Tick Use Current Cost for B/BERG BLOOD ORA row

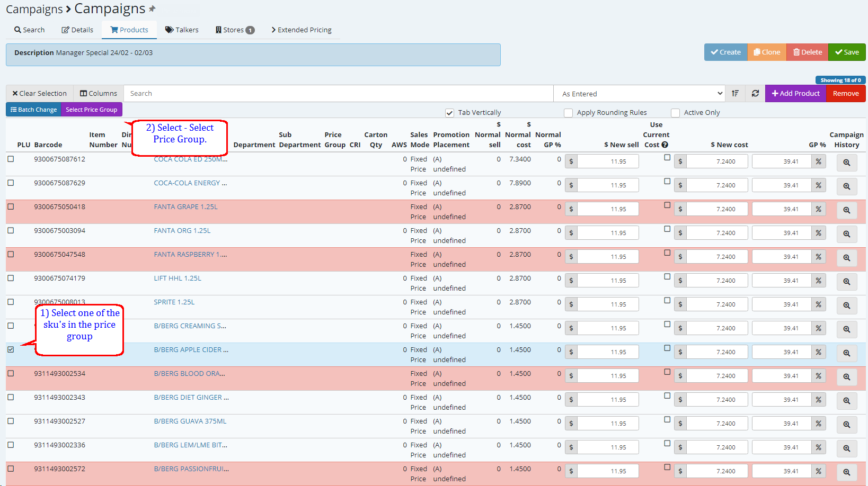(667, 372)
